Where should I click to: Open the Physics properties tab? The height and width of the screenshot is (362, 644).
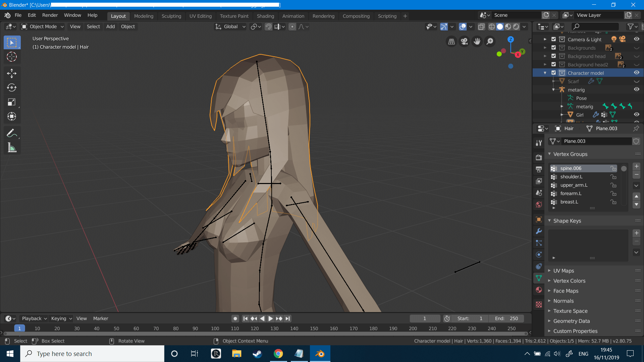(539, 255)
